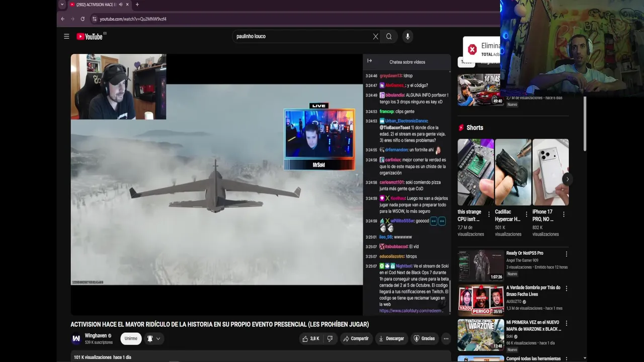Send a Gracias super thanks
The width and height of the screenshot is (644, 362).
pyautogui.click(x=424, y=338)
